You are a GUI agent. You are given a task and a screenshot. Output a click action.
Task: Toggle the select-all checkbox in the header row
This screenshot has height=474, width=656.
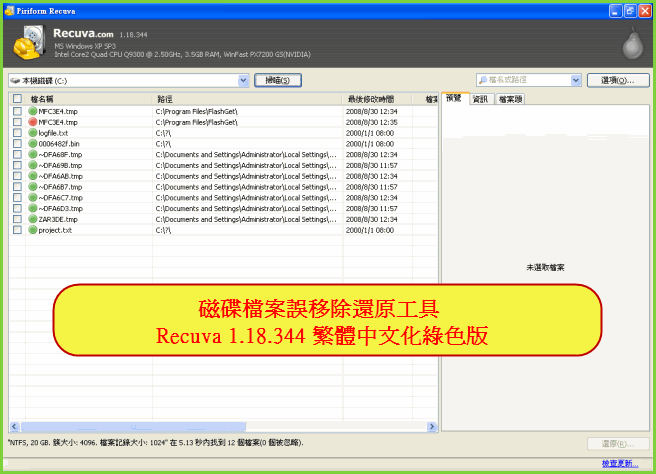pyautogui.click(x=17, y=99)
